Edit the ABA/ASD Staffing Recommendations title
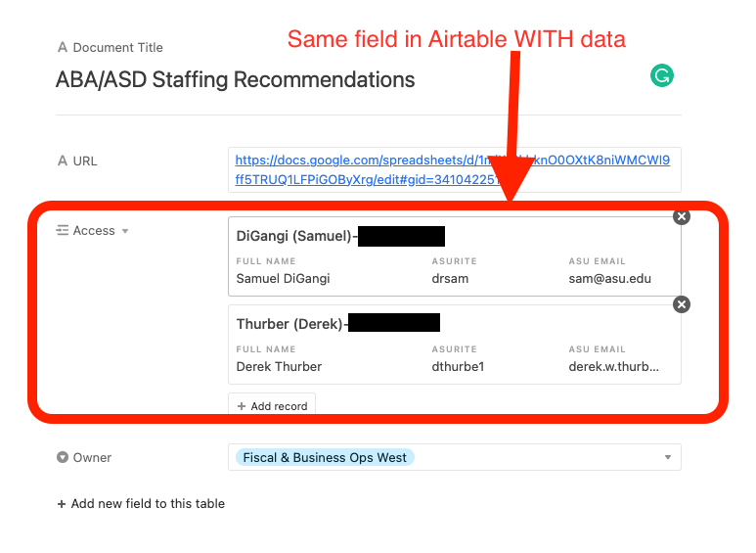The height and width of the screenshot is (553, 756). coord(236,79)
